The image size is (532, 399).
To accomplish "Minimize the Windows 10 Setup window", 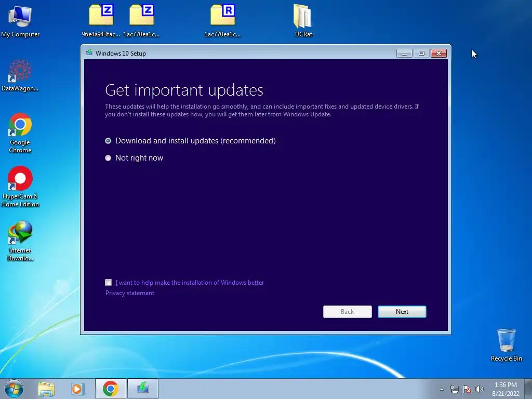I will pos(404,54).
